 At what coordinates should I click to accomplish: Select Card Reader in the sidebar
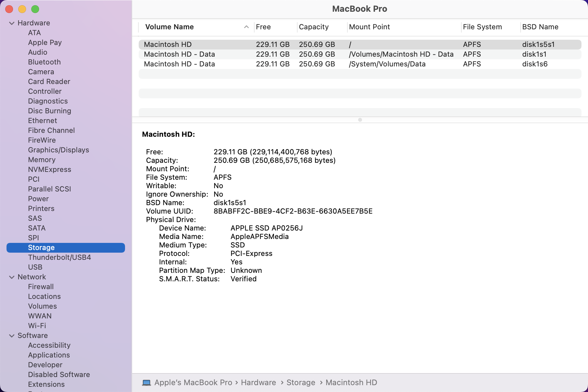49,82
